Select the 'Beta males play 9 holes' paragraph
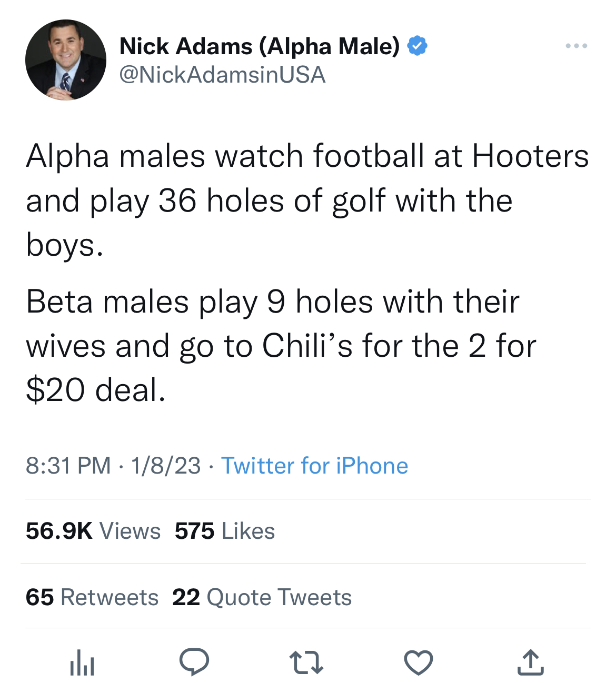The image size is (616, 683). coord(281,346)
